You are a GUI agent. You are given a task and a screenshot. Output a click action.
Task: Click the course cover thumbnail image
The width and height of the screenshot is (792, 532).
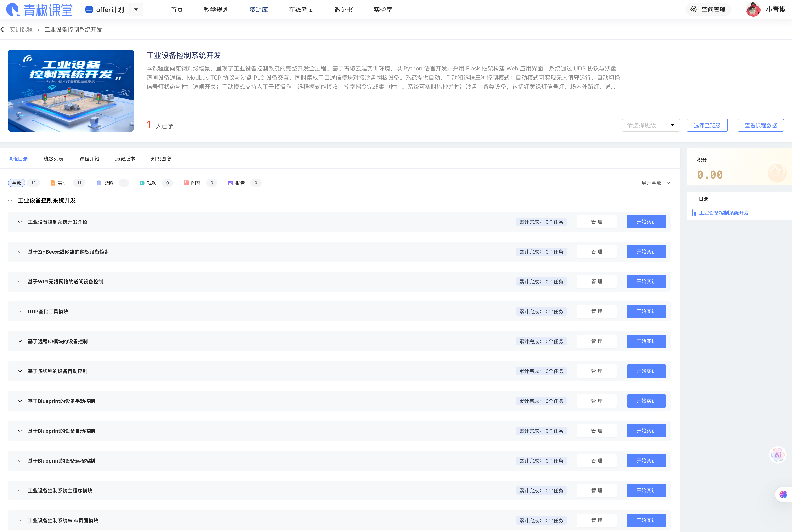[71, 91]
